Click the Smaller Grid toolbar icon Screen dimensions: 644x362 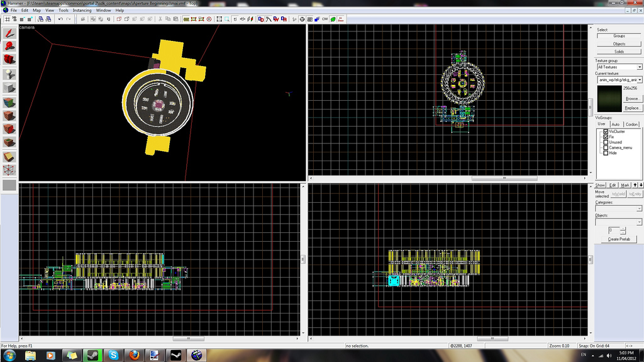[22, 20]
